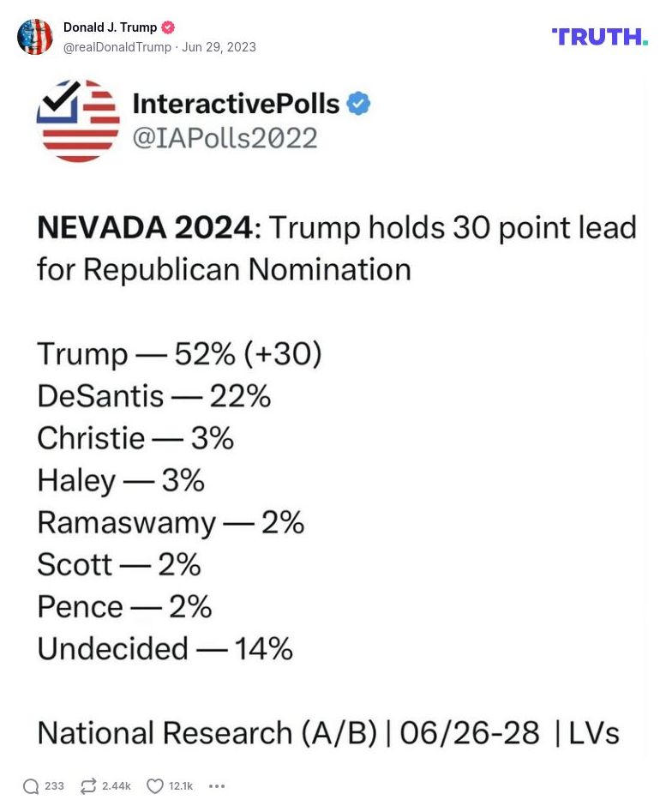Open the poster's profile avatar
Viewport: 666px width, 812px height.
pos(35,37)
